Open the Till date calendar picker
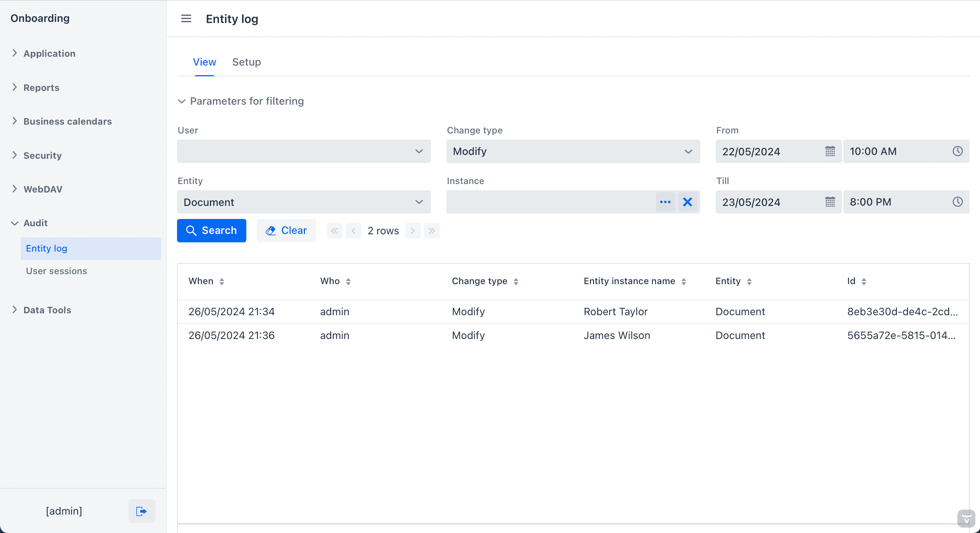The width and height of the screenshot is (980, 533). (x=830, y=202)
